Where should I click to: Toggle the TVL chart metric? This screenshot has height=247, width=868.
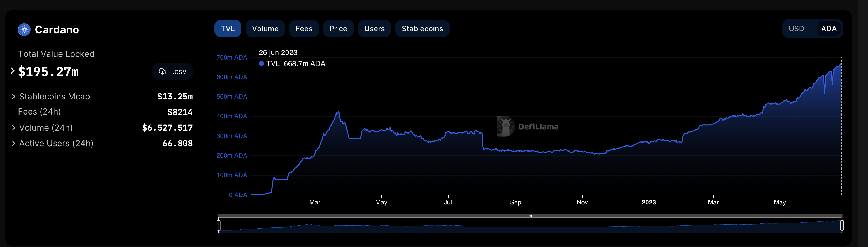(x=228, y=29)
